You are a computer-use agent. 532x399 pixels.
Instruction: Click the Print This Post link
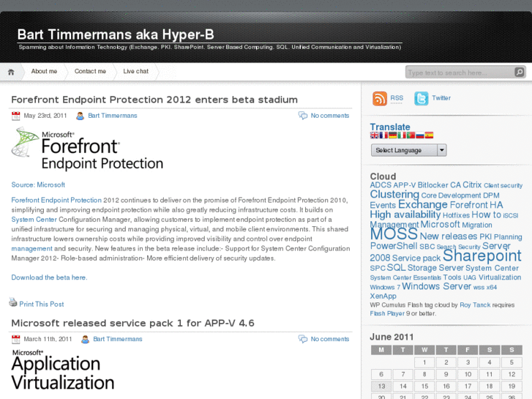pos(42,305)
